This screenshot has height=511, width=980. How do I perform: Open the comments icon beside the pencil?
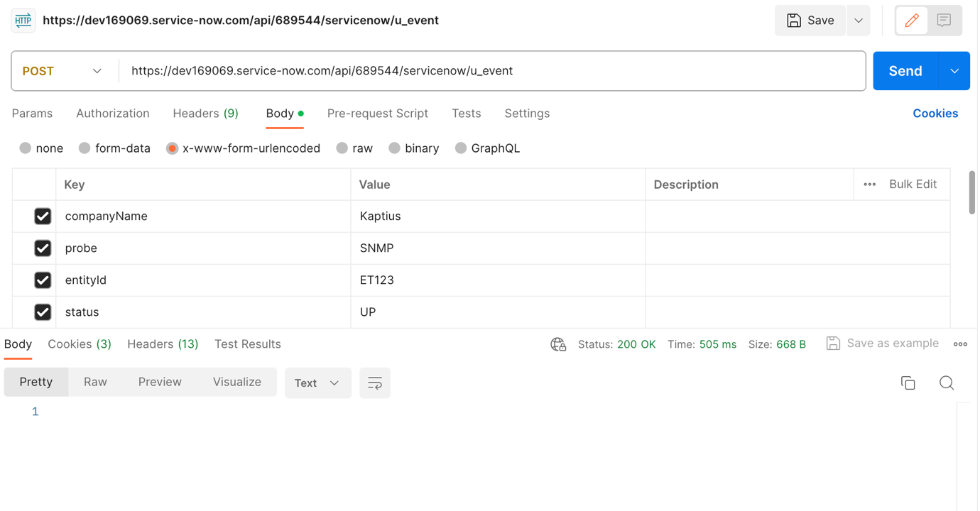(944, 20)
